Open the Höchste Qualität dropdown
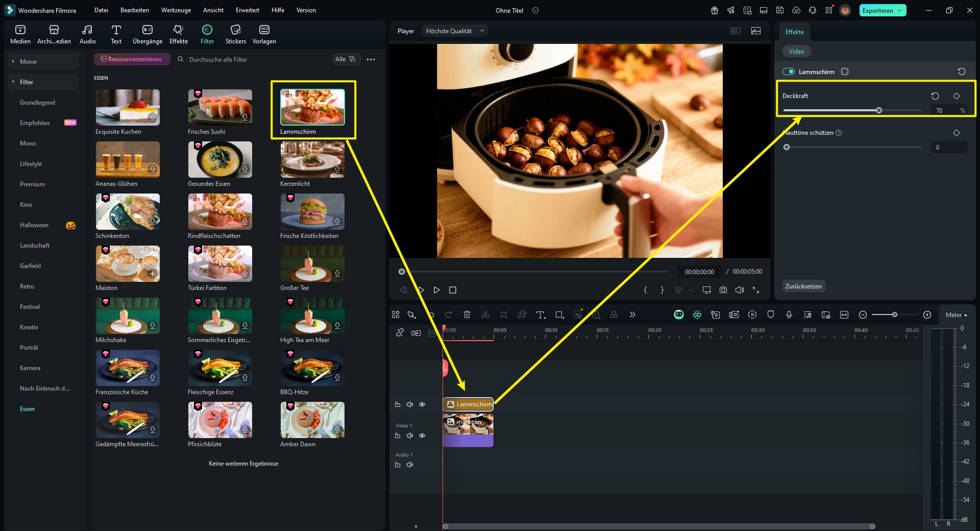Viewport: 980px width, 531px height. click(x=454, y=31)
